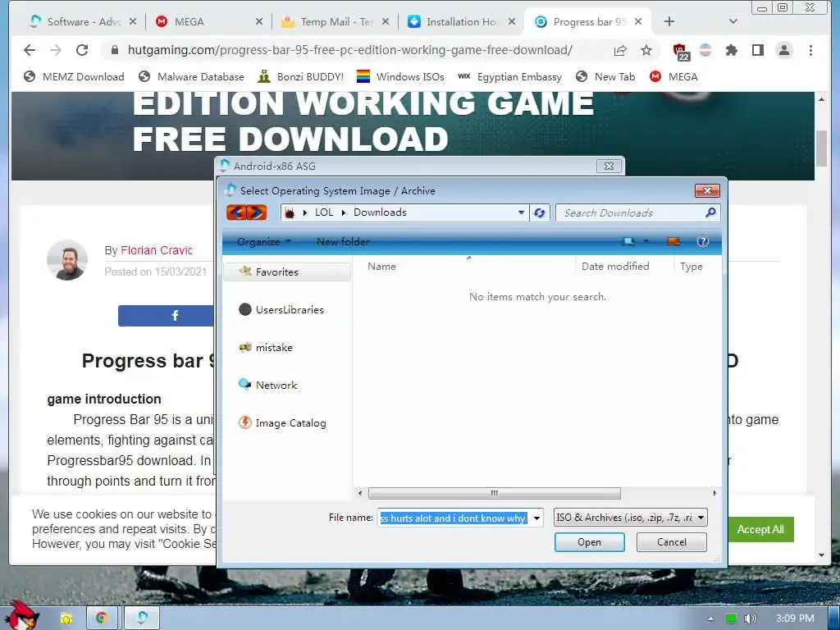Open the Organize menu dropdown
840x630 pixels.
coord(263,242)
